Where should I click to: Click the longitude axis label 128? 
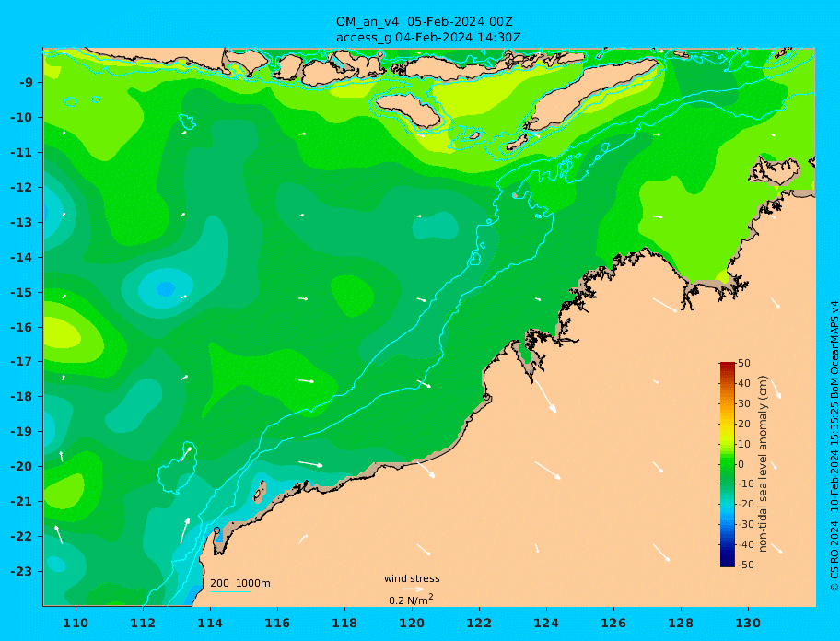tap(681, 623)
